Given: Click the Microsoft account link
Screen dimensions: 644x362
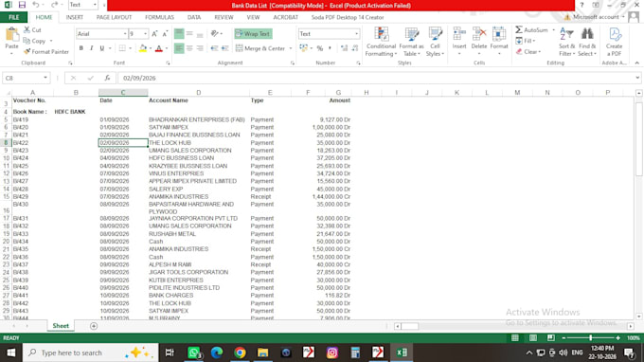Looking at the screenshot, I should [x=596, y=17].
